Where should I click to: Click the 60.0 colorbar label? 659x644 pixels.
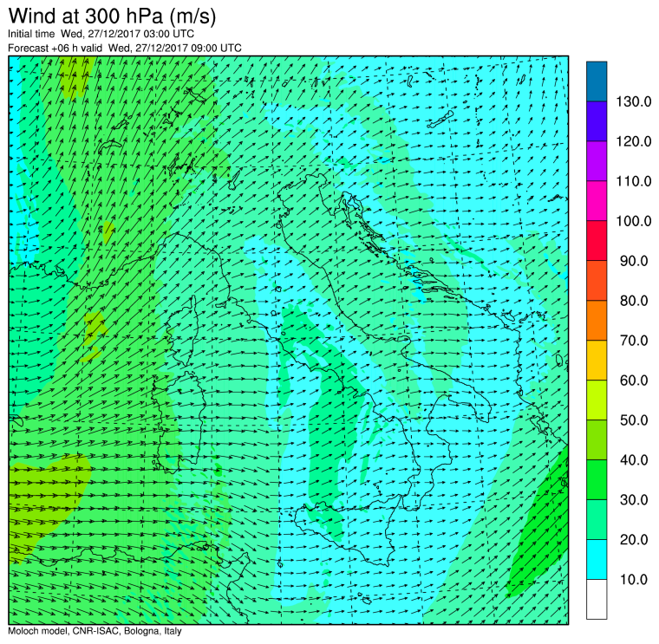click(634, 381)
